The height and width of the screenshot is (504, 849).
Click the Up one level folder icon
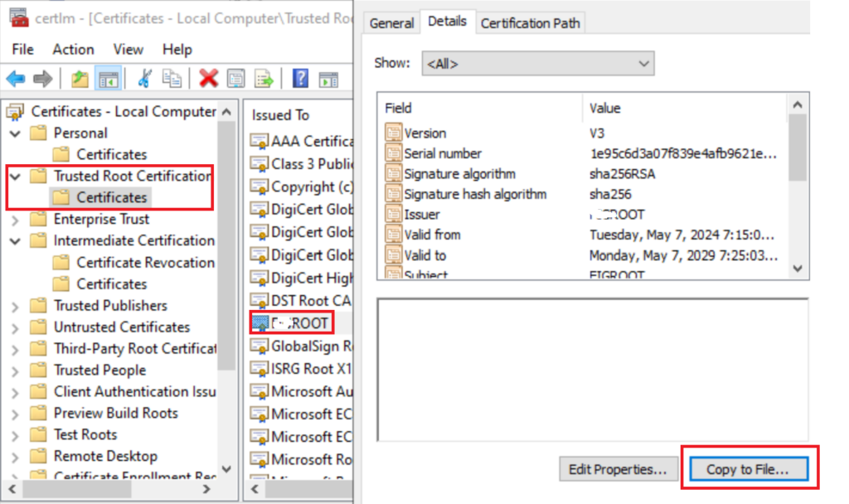tap(80, 79)
